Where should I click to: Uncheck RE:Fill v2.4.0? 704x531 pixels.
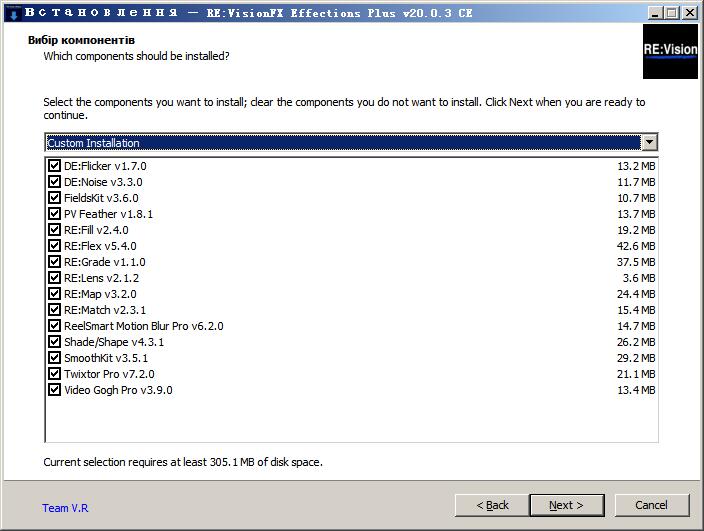click(x=54, y=230)
